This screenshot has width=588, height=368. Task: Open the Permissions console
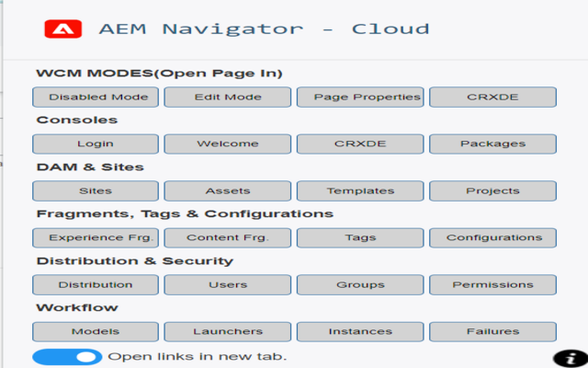(492, 284)
